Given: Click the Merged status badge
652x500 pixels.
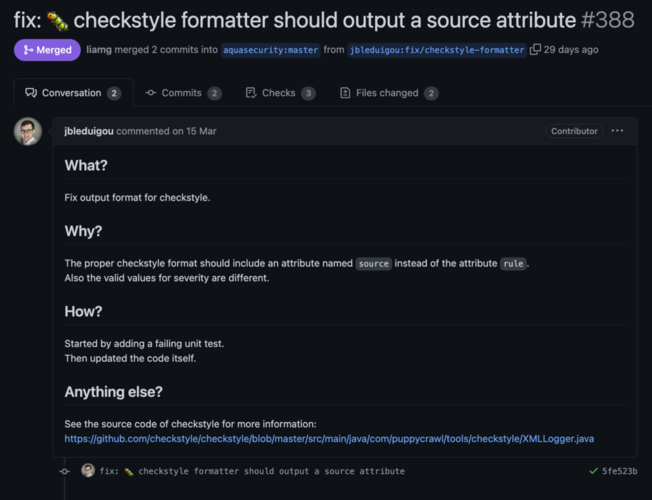Looking at the screenshot, I should pyautogui.click(x=47, y=50).
